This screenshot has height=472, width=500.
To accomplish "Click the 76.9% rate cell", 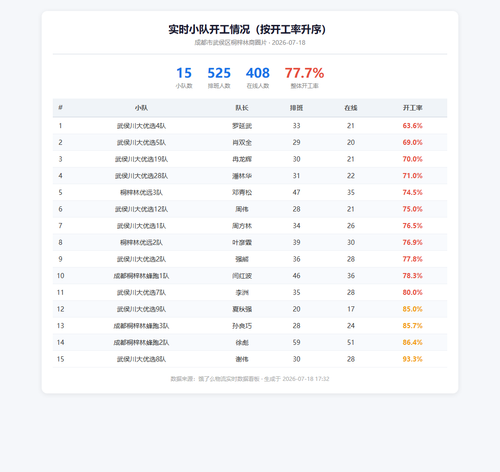I will pyautogui.click(x=412, y=243).
